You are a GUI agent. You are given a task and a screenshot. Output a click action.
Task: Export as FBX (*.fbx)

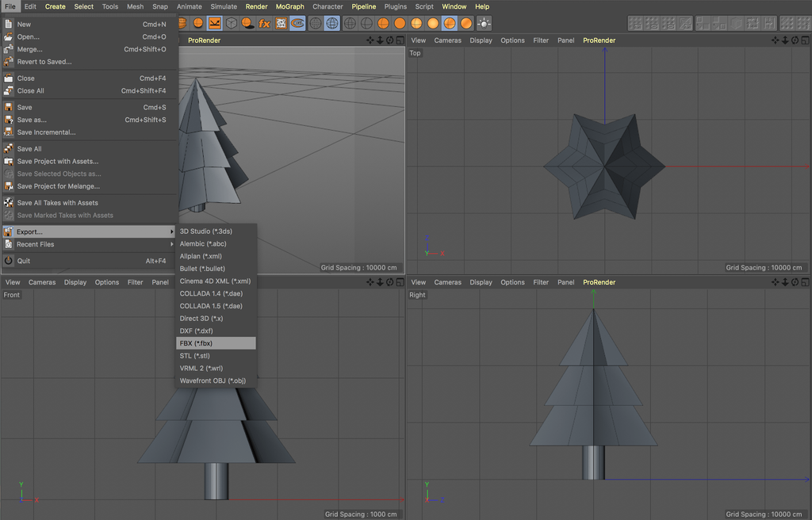click(x=216, y=343)
